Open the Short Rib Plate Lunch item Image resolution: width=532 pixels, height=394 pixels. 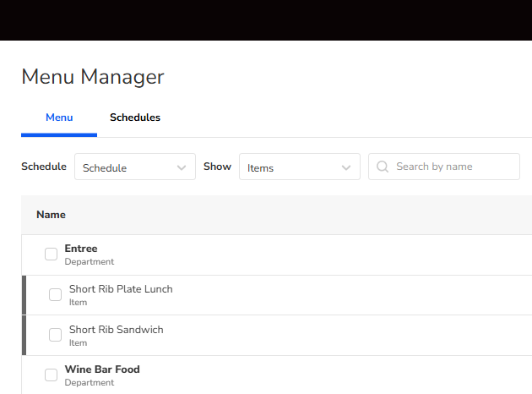[x=121, y=289]
